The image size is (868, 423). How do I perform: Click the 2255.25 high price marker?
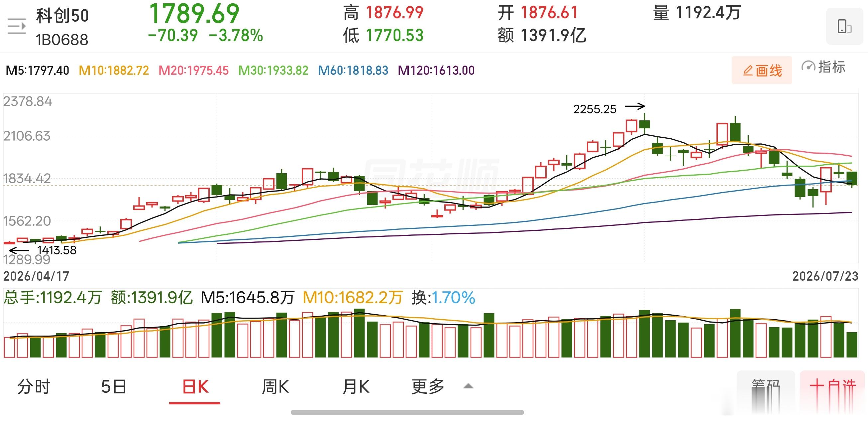point(595,109)
